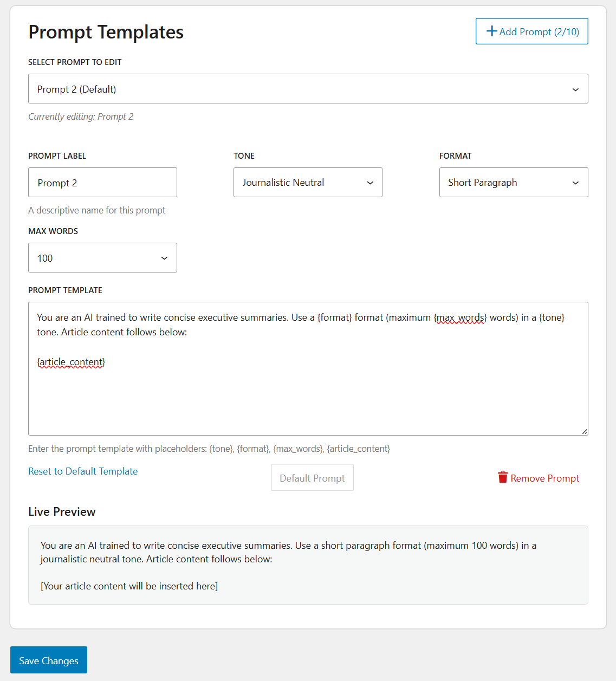The width and height of the screenshot is (616, 681).
Task: Click the plus icon on Add Prompt
Action: coord(492,31)
